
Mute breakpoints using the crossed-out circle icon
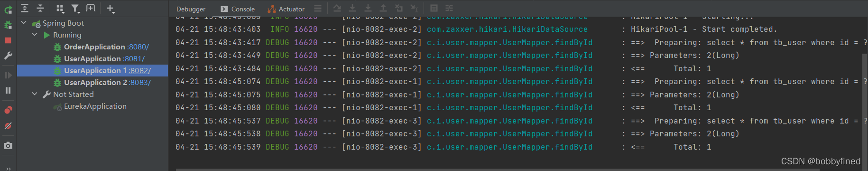[x=8, y=126]
